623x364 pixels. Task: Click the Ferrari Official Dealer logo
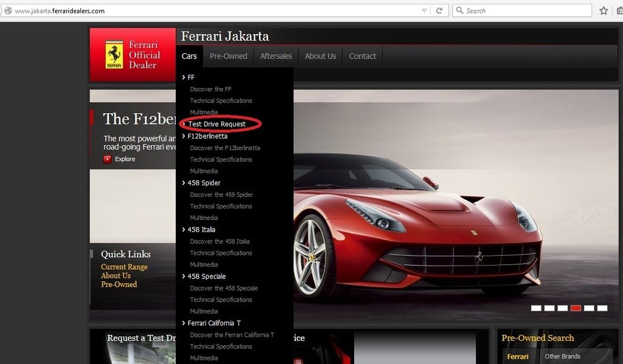[x=133, y=55]
